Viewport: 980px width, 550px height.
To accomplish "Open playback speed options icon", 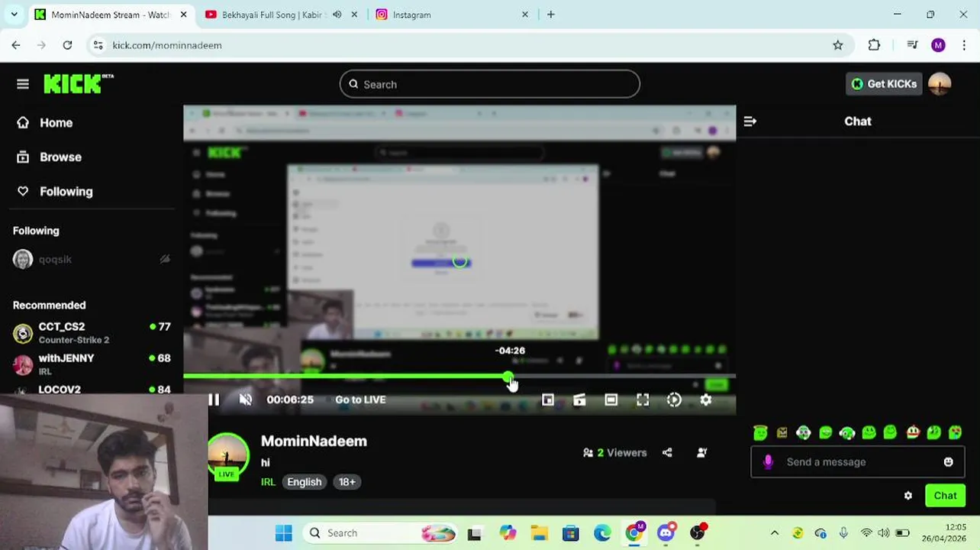I will 674,400.
